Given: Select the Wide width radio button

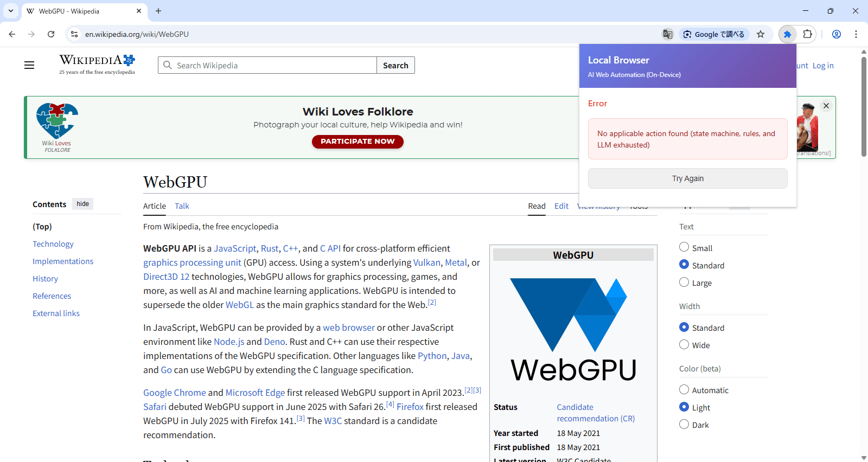Looking at the screenshot, I should point(684,345).
